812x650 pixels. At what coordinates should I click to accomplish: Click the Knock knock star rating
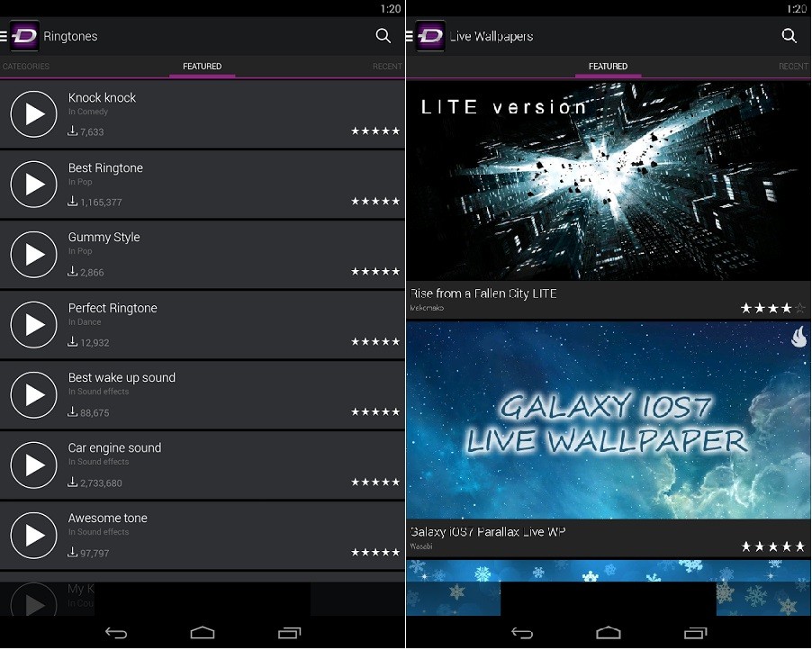[375, 131]
